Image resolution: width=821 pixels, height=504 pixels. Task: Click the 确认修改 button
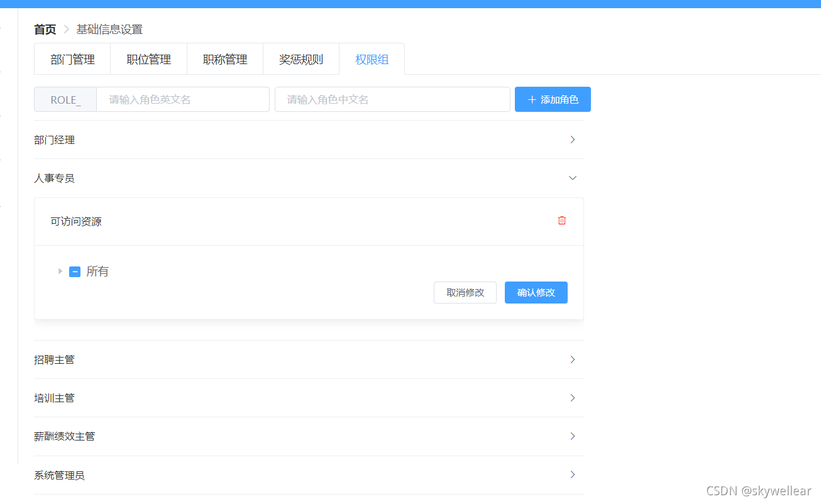[x=536, y=292]
